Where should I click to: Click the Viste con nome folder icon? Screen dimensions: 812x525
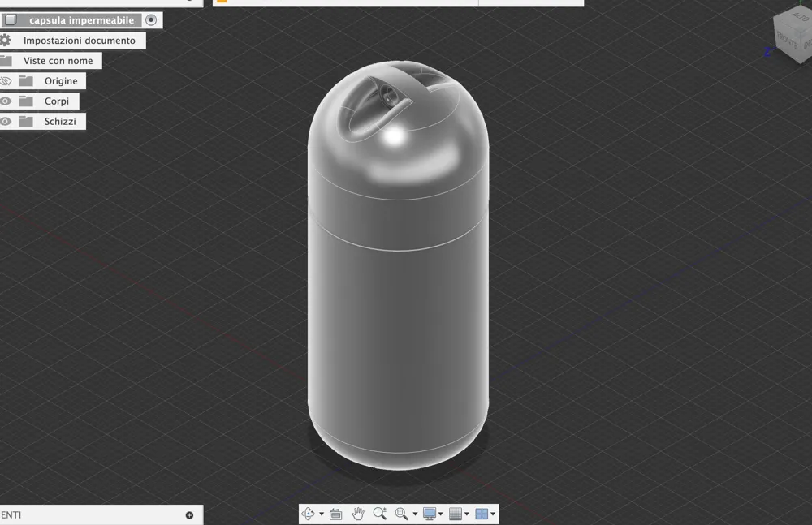[x=6, y=61]
